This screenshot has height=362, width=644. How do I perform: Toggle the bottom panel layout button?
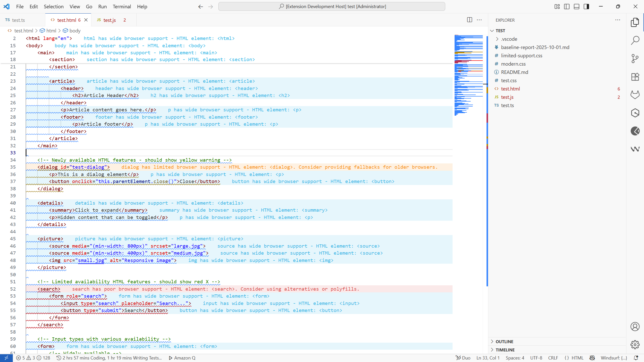[x=577, y=7]
